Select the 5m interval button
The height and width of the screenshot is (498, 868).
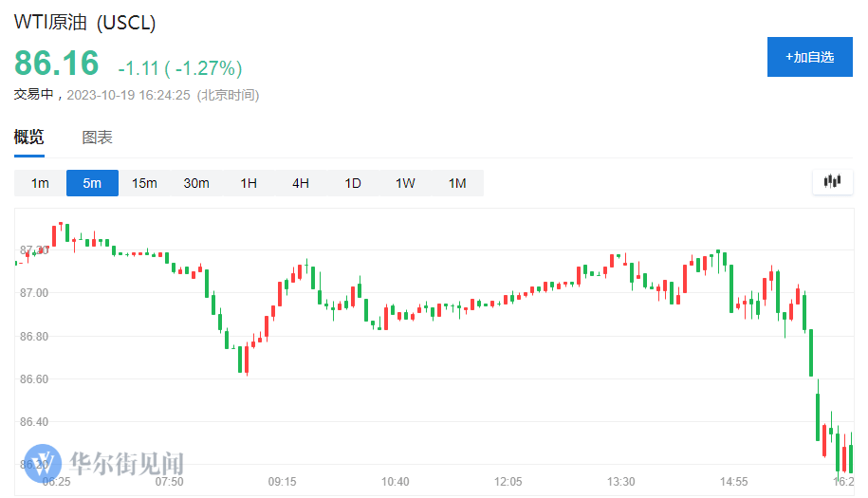(x=92, y=183)
